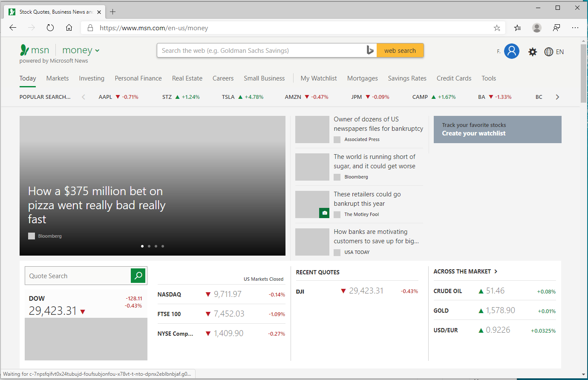The height and width of the screenshot is (380, 588).
Task: Open DJI in Recent Quotes
Action: coord(357,291)
